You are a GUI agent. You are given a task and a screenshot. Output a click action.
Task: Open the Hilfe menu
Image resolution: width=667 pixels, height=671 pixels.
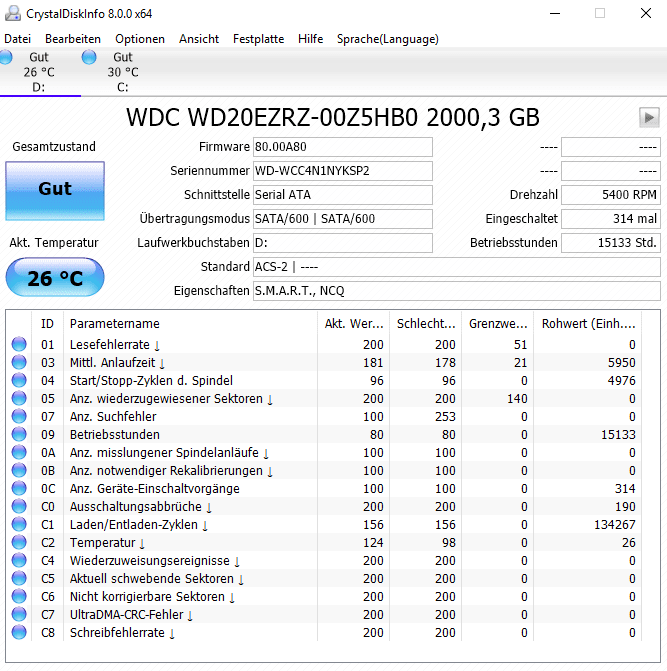pyautogui.click(x=311, y=39)
